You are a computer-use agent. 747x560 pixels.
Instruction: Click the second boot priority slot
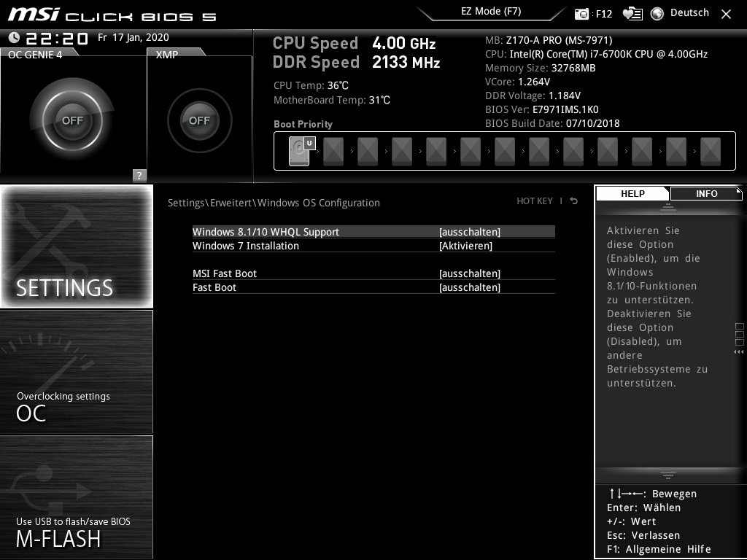click(x=333, y=152)
